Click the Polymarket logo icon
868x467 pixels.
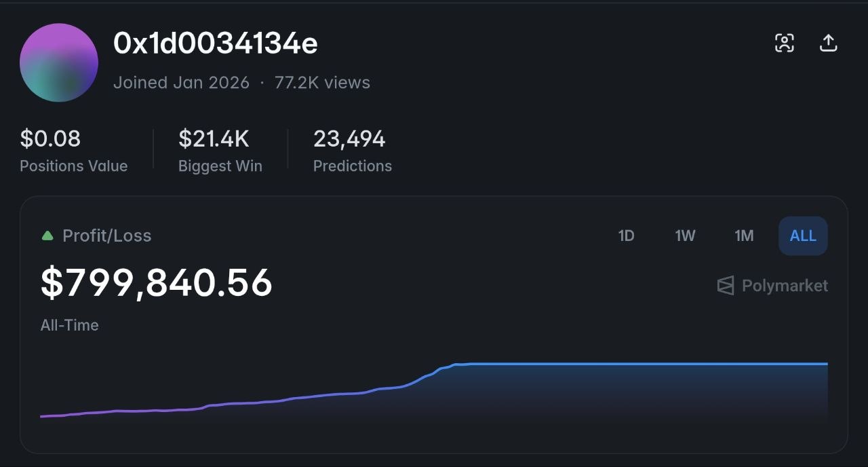click(x=724, y=286)
